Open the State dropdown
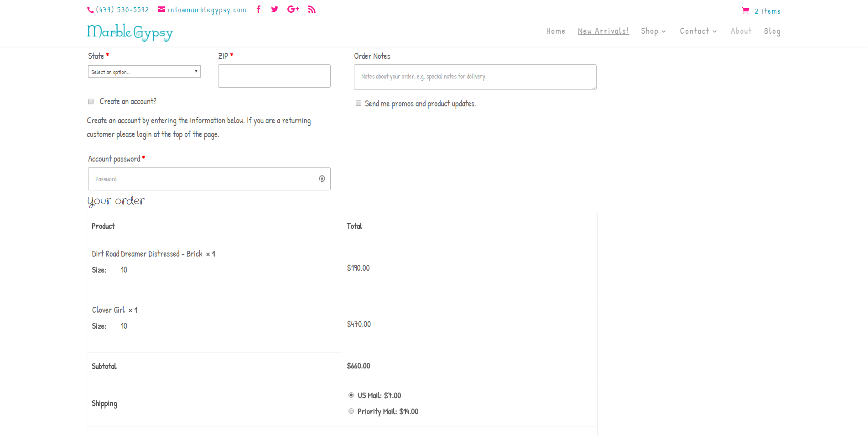 144,72
